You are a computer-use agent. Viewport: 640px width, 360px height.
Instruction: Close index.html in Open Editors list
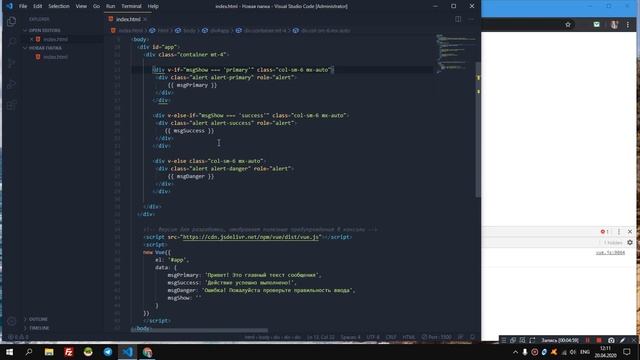(31, 39)
